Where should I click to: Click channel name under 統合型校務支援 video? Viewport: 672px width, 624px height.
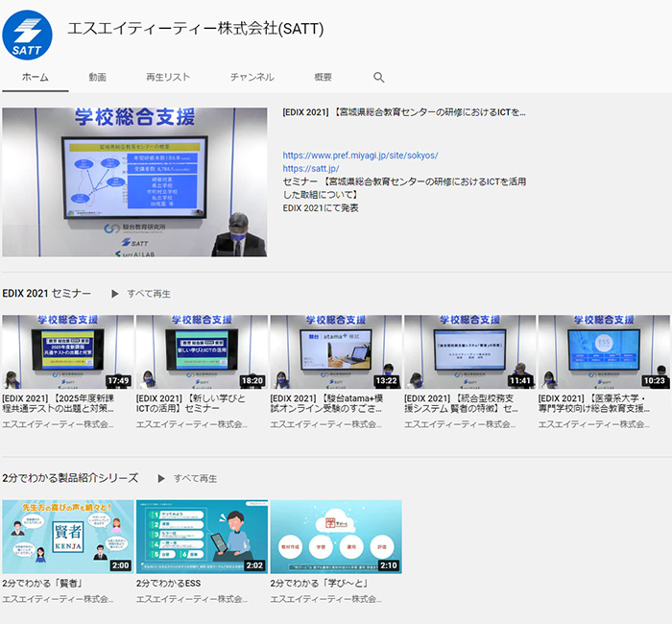pos(460,424)
